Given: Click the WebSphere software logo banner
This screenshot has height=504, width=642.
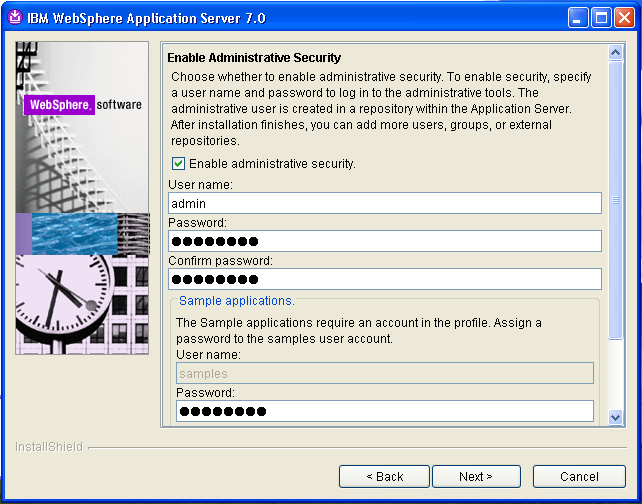Looking at the screenshot, I should [82, 105].
